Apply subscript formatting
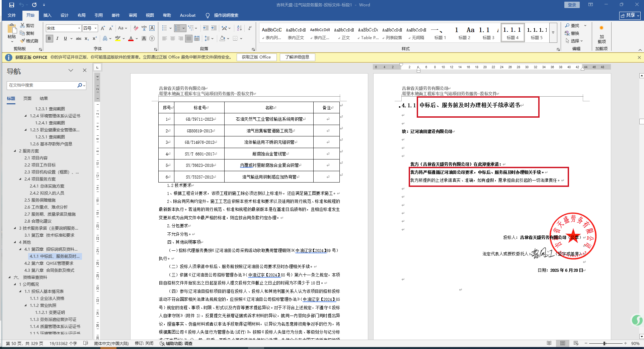The height and width of the screenshot is (349, 644). point(87,38)
